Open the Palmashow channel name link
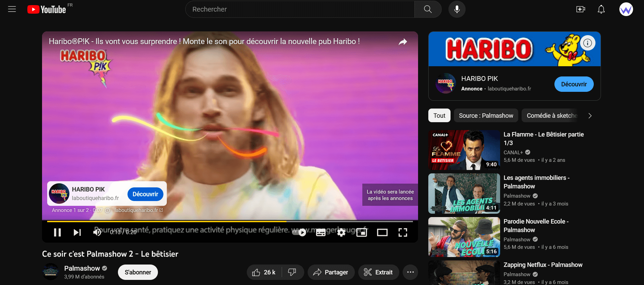The width and height of the screenshot is (644, 285). coord(82,268)
